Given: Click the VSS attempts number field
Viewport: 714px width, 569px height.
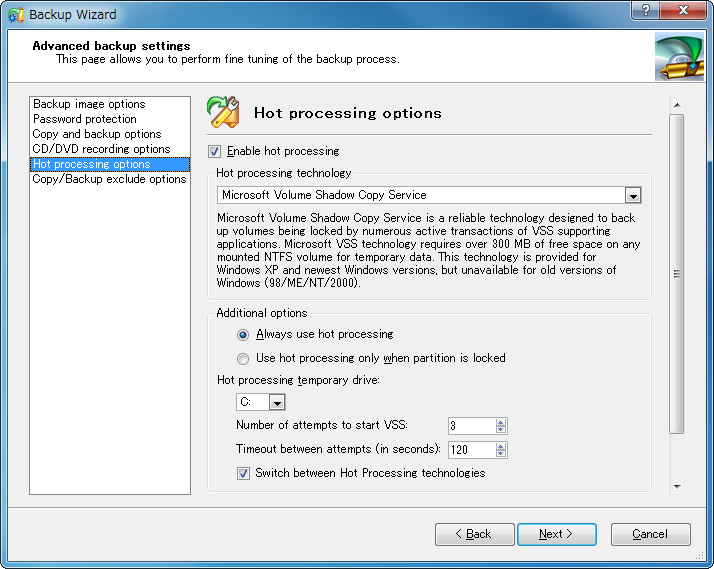Looking at the screenshot, I should pos(470,426).
